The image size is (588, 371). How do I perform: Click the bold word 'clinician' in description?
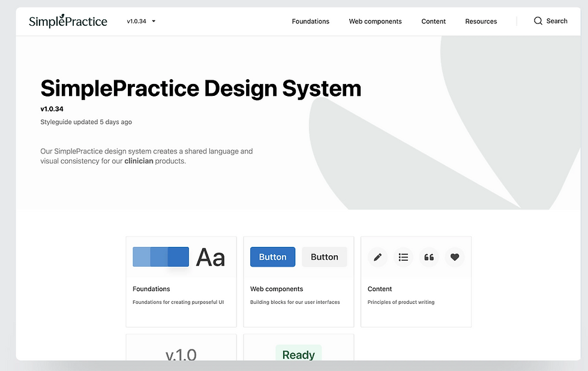tap(139, 161)
